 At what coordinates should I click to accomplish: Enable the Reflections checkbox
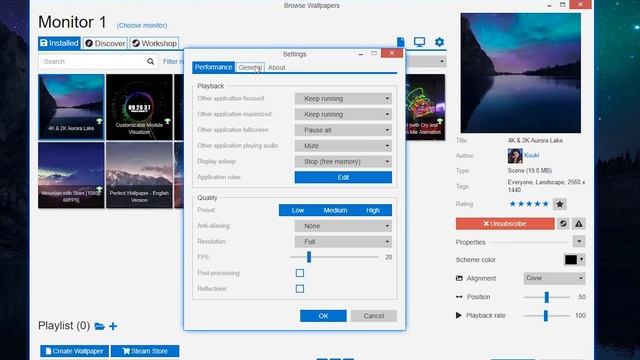point(300,289)
